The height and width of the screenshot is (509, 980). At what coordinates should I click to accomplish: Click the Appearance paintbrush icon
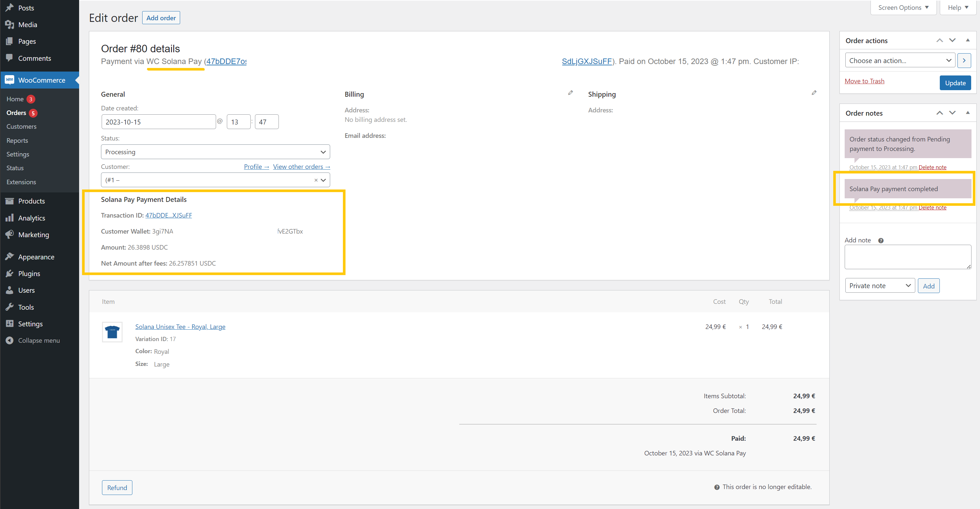click(9, 257)
